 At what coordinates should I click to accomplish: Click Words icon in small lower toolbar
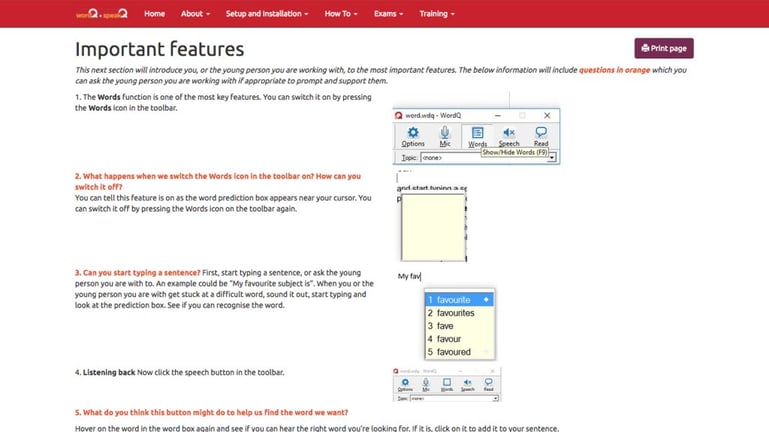click(447, 384)
